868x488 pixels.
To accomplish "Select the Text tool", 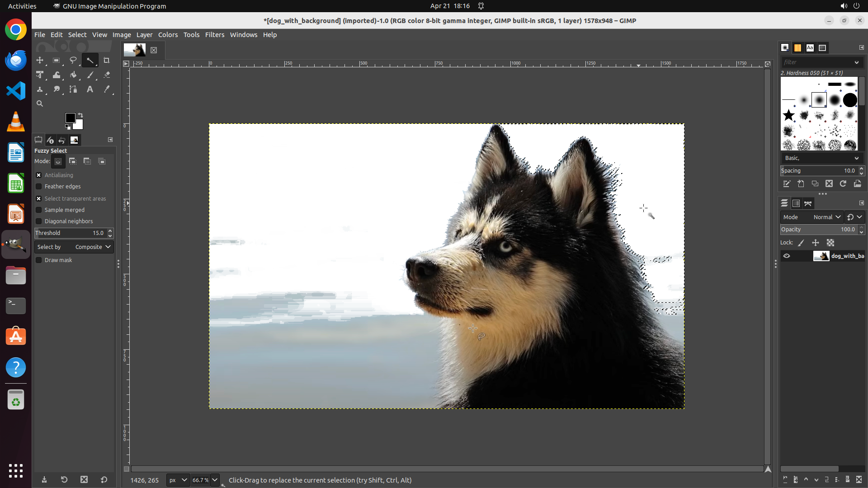I will [x=90, y=89].
